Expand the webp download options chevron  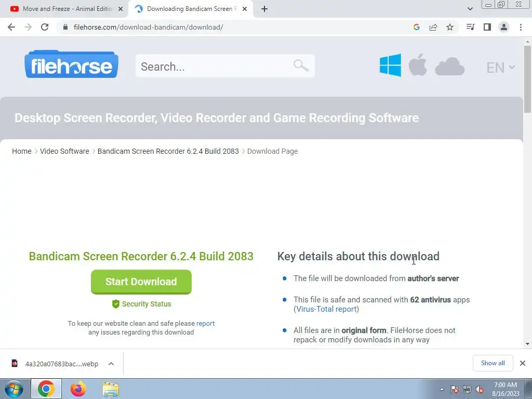(111, 364)
